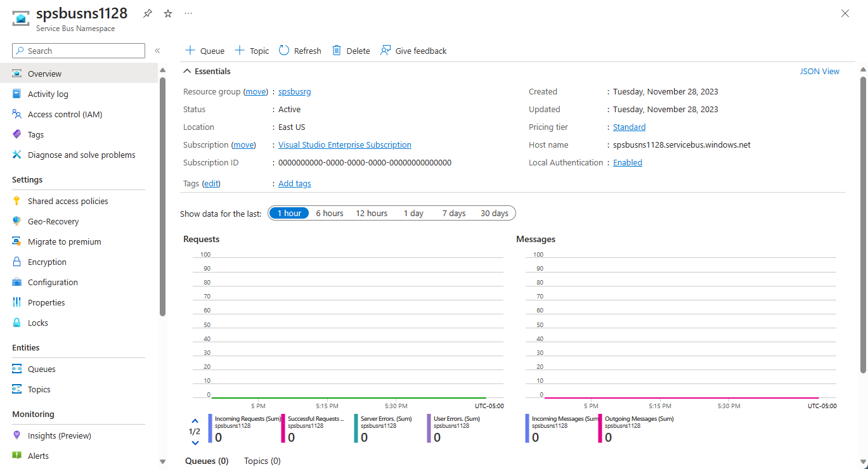
Task: Add a new Queue from toolbar
Action: (x=204, y=51)
